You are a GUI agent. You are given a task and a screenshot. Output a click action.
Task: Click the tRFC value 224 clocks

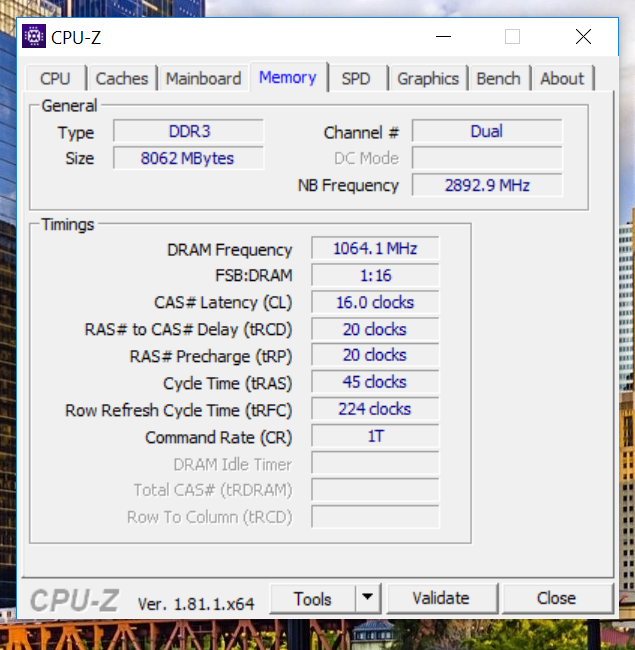(x=375, y=409)
